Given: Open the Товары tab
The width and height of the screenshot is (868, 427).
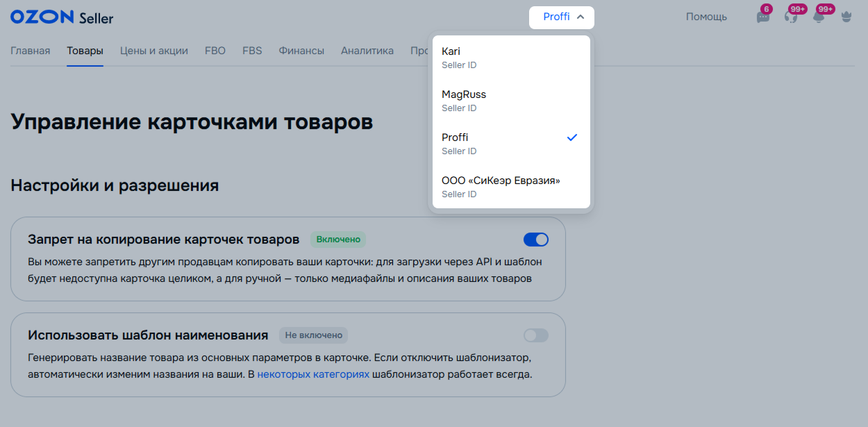Looking at the screenshot, I should click(85, 51).
